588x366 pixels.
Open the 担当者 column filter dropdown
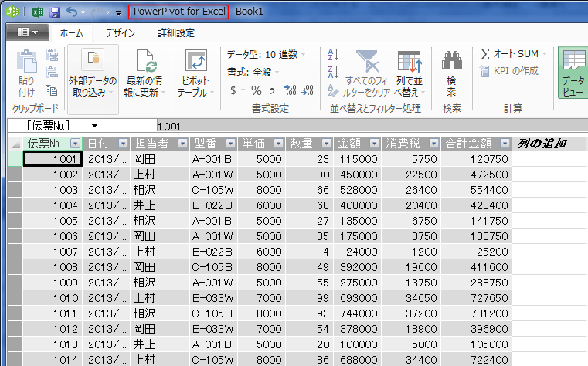184,143
